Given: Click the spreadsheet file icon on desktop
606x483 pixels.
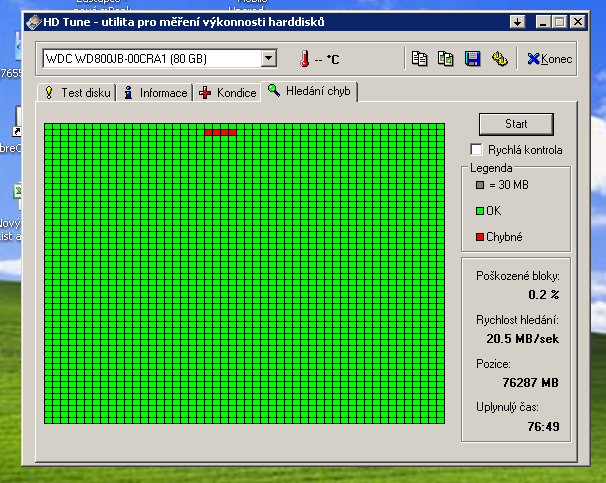Looking at the screenshot, I should click(x=17, y=190).
